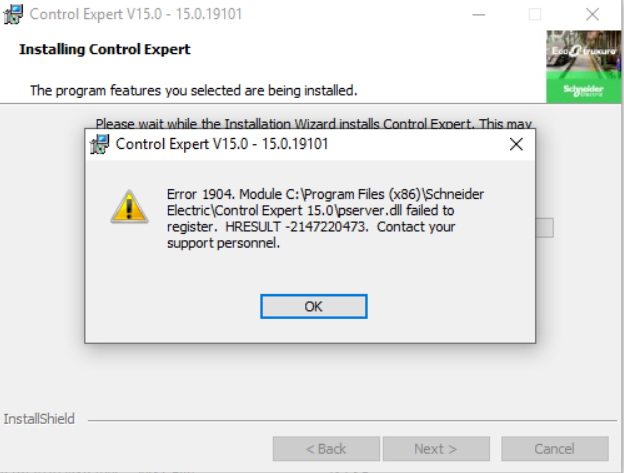Close the main Control Expert installer window
Image resolution: width=624 pixels, height=473 pixels.
tap(592, 15)
